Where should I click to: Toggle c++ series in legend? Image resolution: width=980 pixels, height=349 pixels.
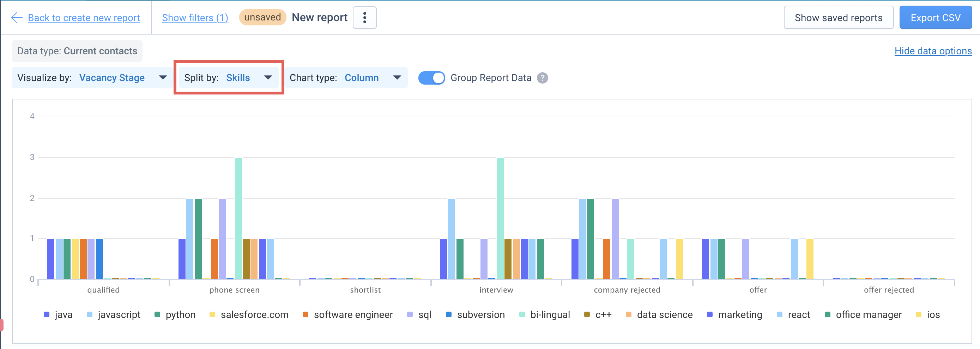point(598,315)
